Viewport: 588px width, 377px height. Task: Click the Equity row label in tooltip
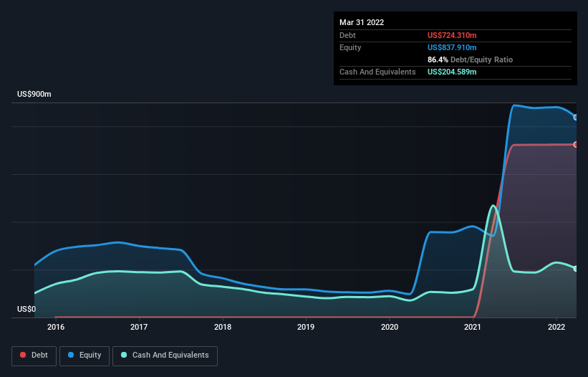coord(350,47)
